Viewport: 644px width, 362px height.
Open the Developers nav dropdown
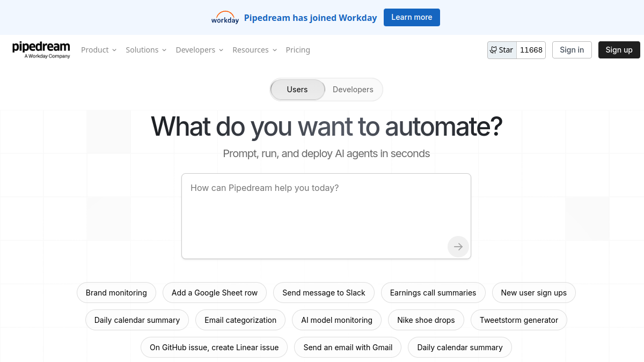pyautogui.click(x=200, y=50)
